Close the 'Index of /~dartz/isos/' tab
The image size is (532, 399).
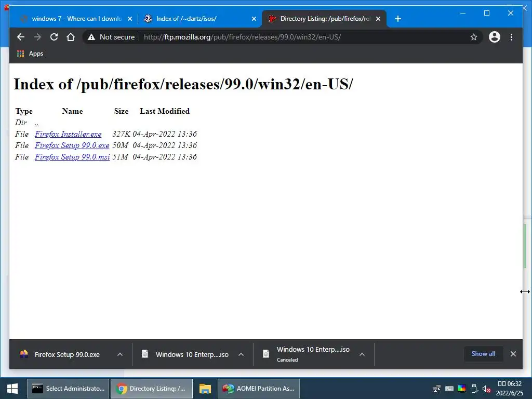[254, 19]
